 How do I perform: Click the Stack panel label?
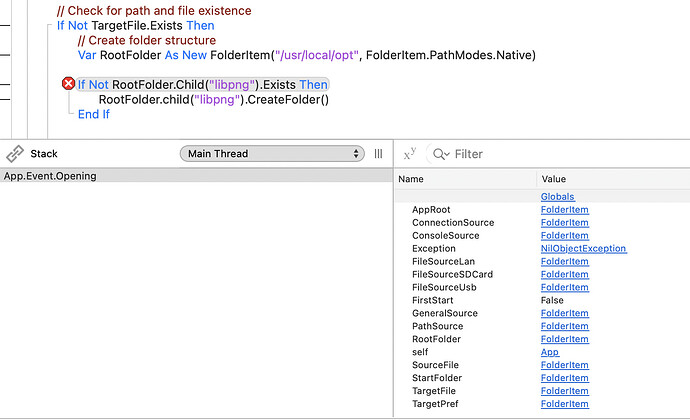[x=44, y=154]
